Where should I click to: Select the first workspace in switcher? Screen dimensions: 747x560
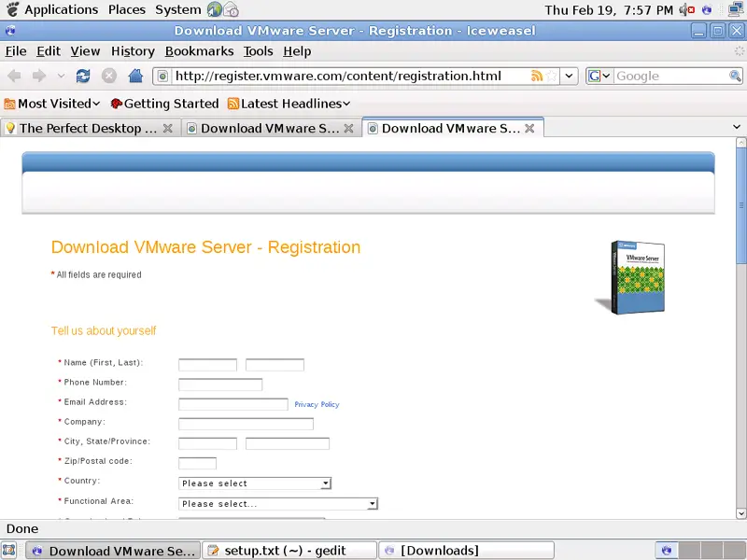point(667,551)
